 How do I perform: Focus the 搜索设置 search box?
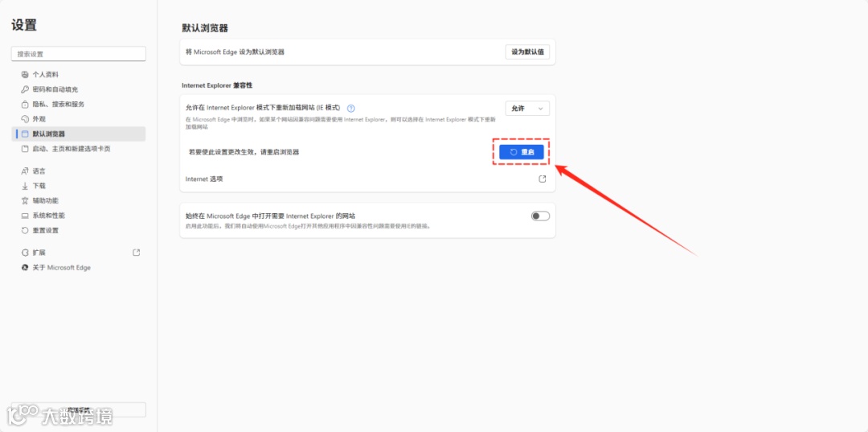(79, 54)
